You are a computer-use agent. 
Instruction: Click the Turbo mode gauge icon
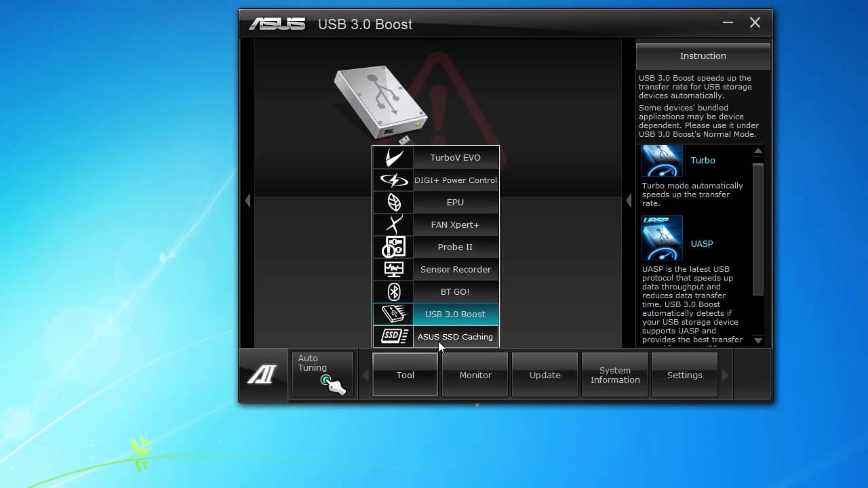point(662,161)
